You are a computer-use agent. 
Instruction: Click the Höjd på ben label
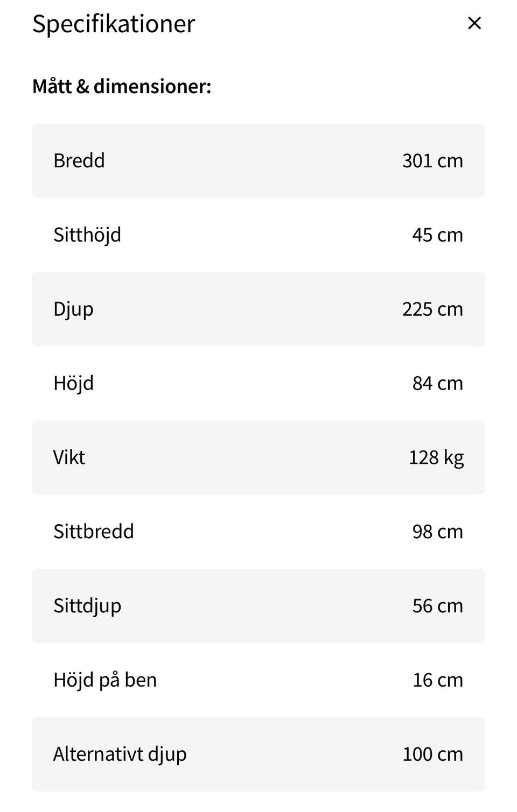pyautogui.click(x=105, y=680)
